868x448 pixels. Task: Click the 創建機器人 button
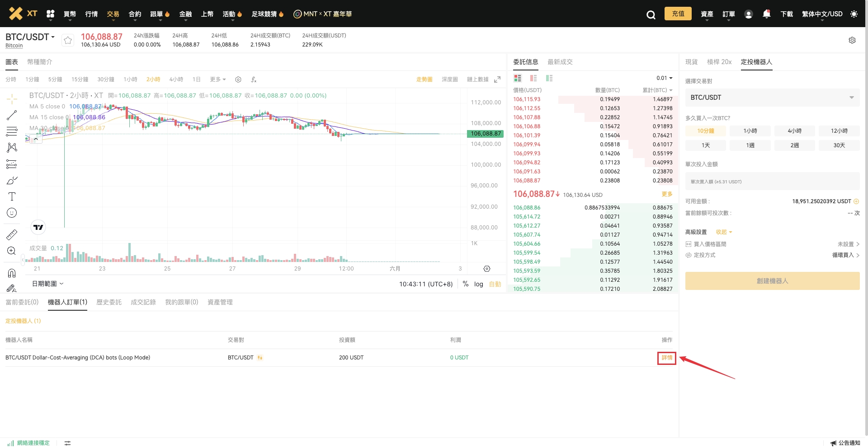(x=772, y=281)
